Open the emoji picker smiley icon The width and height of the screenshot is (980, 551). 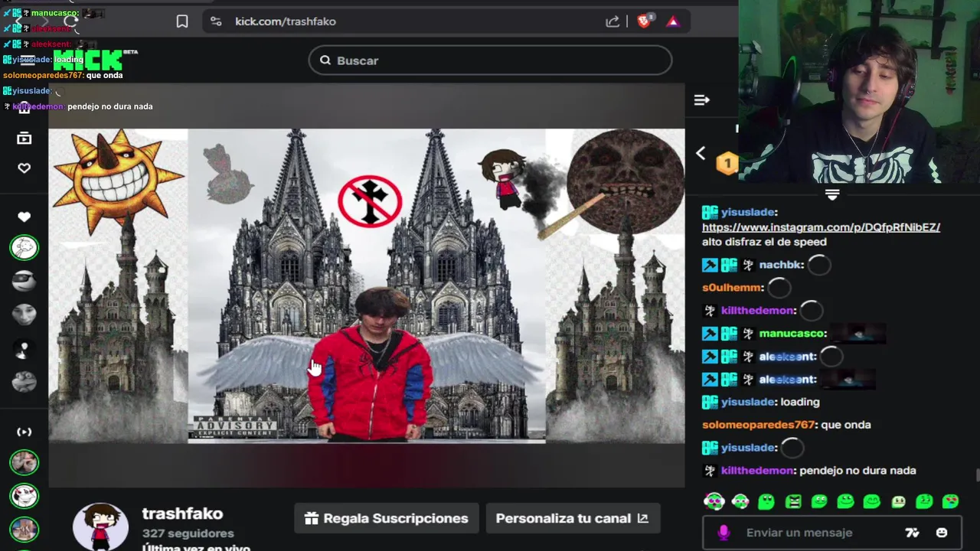(x=942, y=533)
